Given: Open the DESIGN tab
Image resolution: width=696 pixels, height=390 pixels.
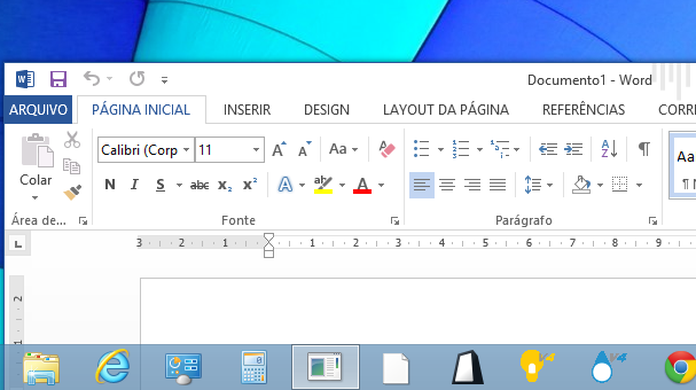Looking at the screenshot, I should click(327, 110).
